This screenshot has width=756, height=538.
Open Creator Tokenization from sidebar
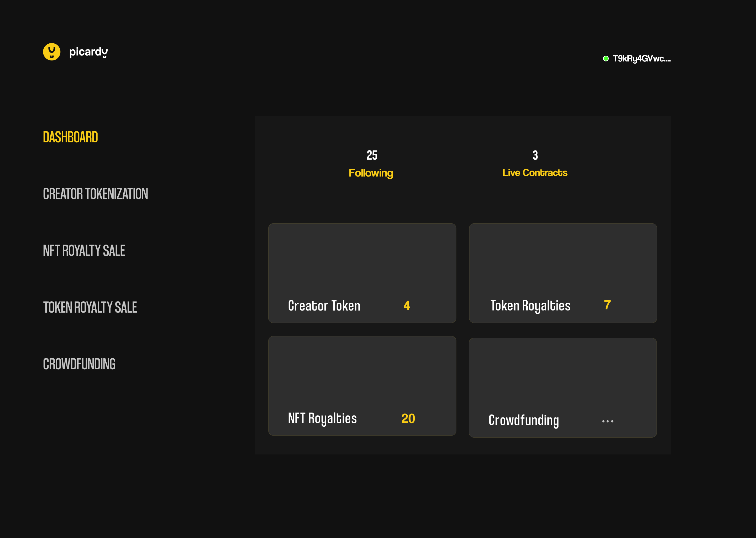[x=95, y=194]
